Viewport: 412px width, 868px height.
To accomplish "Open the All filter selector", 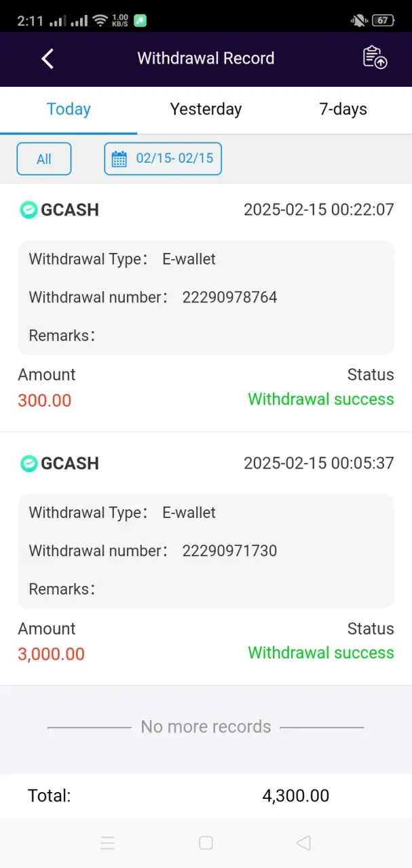I will coord(44,159).
